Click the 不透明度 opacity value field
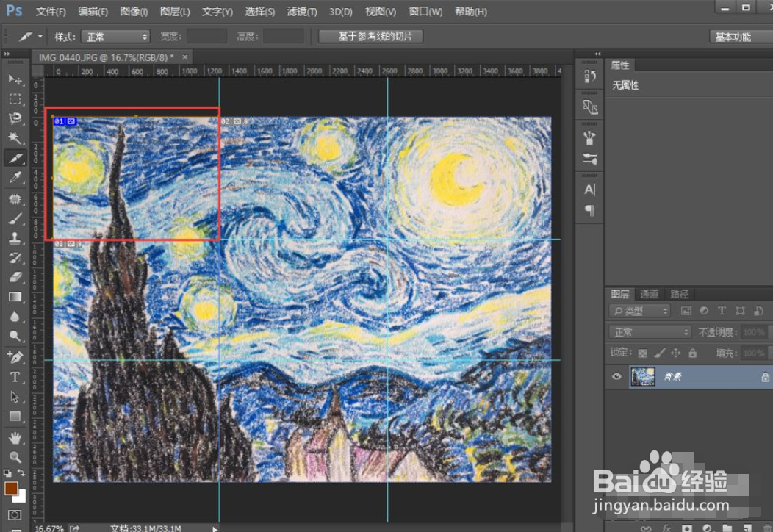The image size is (773, 532). click(x=753, y=332)
